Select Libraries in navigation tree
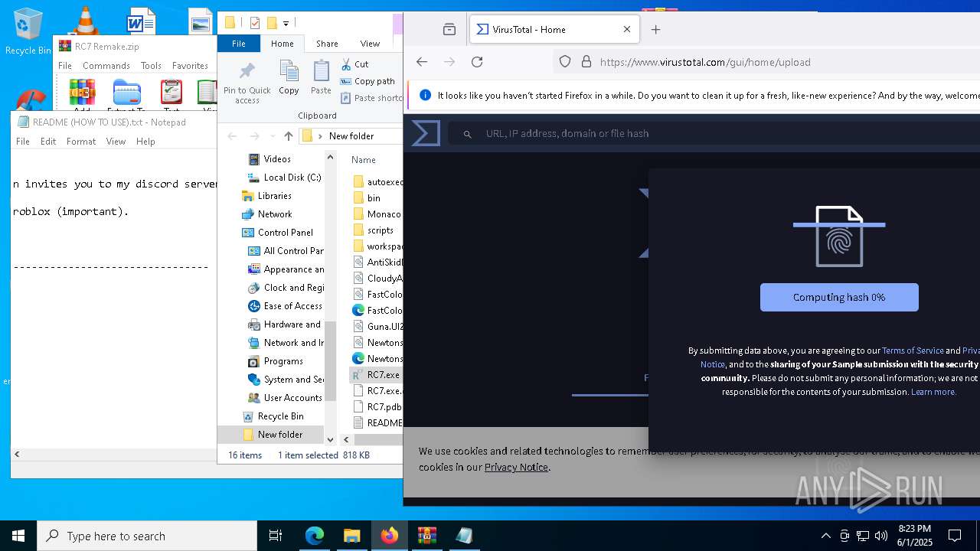Screen dimensions: 980x551 tap(274, 196)
